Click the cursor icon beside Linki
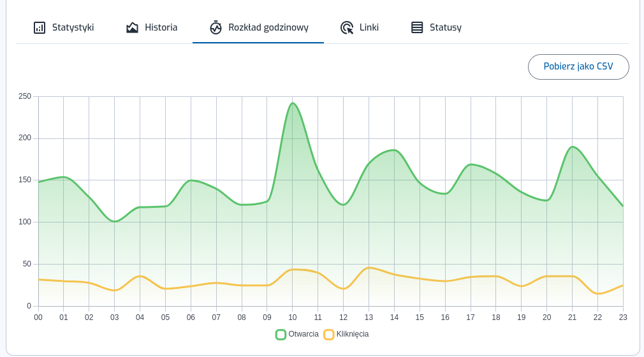The width and height of the screenshot is (644, 357). [x=347, y=27]
